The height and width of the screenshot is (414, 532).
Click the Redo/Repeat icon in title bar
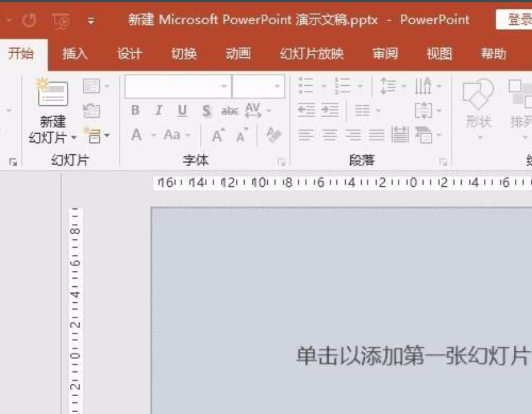coord(30,20)
